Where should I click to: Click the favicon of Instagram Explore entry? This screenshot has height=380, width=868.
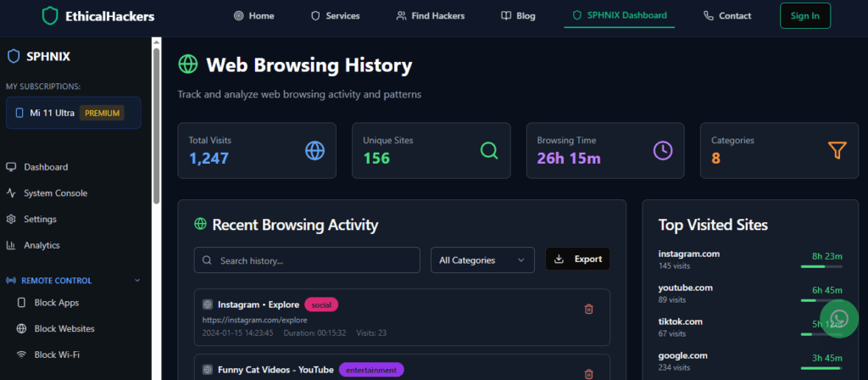click(x=208, y=305)
